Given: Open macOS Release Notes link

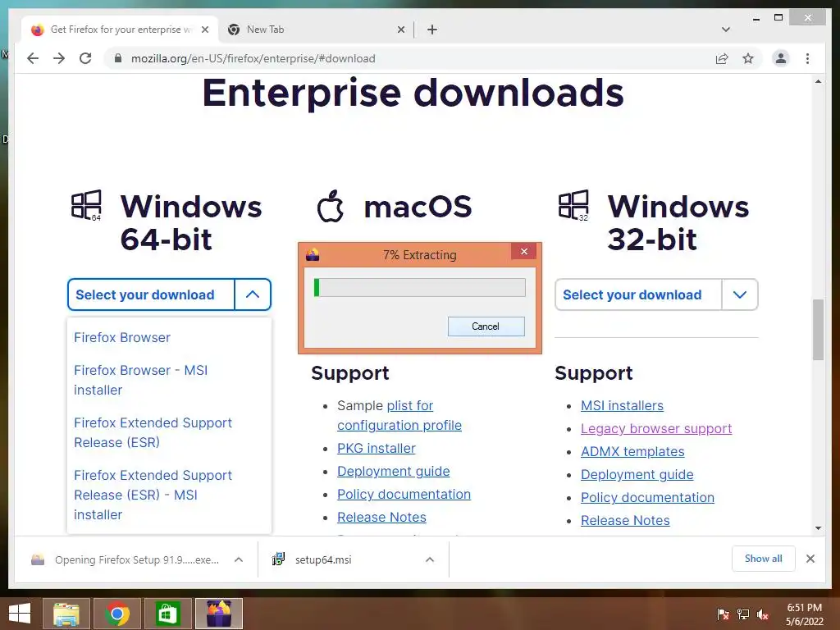Looking at the screenshot, I should [x=381, y=517].
